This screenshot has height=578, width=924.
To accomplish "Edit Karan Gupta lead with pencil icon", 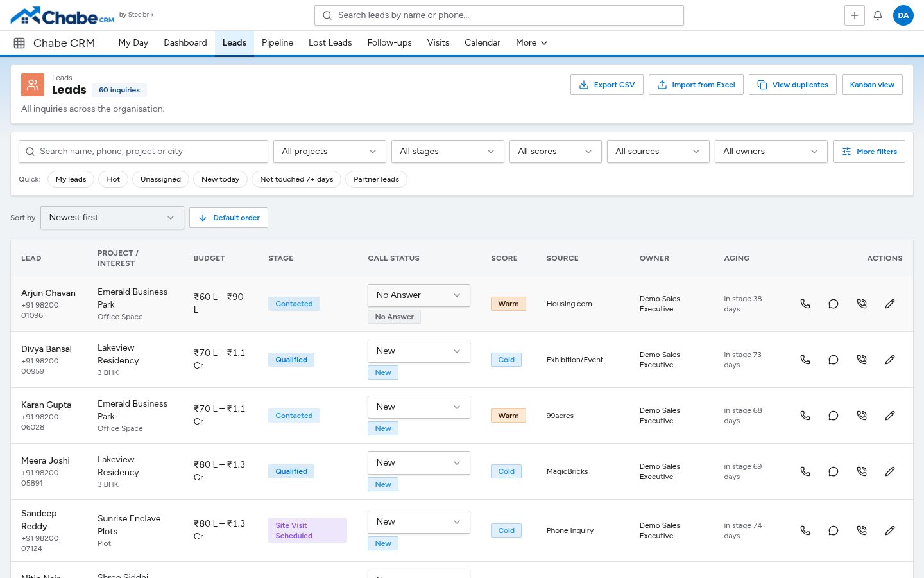I will coord(890,416).
